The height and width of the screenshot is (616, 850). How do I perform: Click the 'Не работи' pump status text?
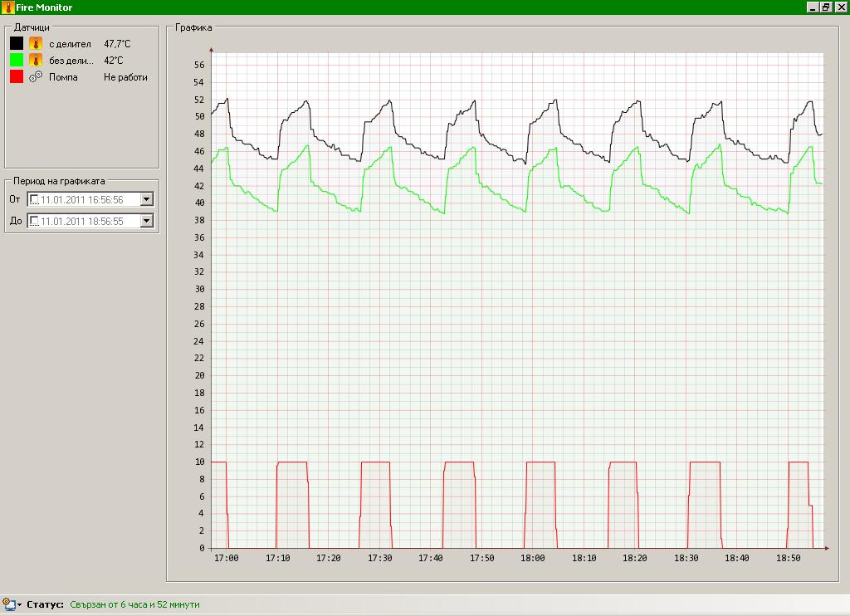125,77
